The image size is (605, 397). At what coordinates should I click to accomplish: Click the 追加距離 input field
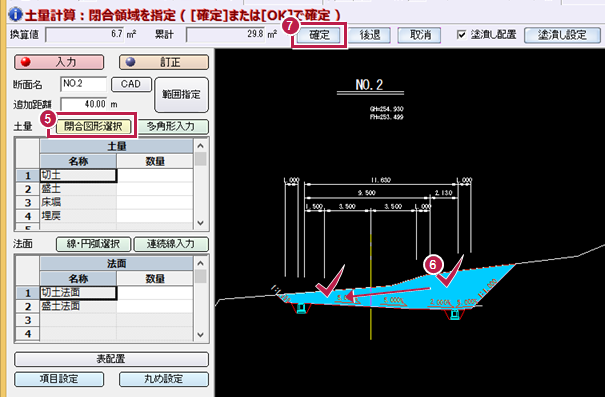(84, 104)
